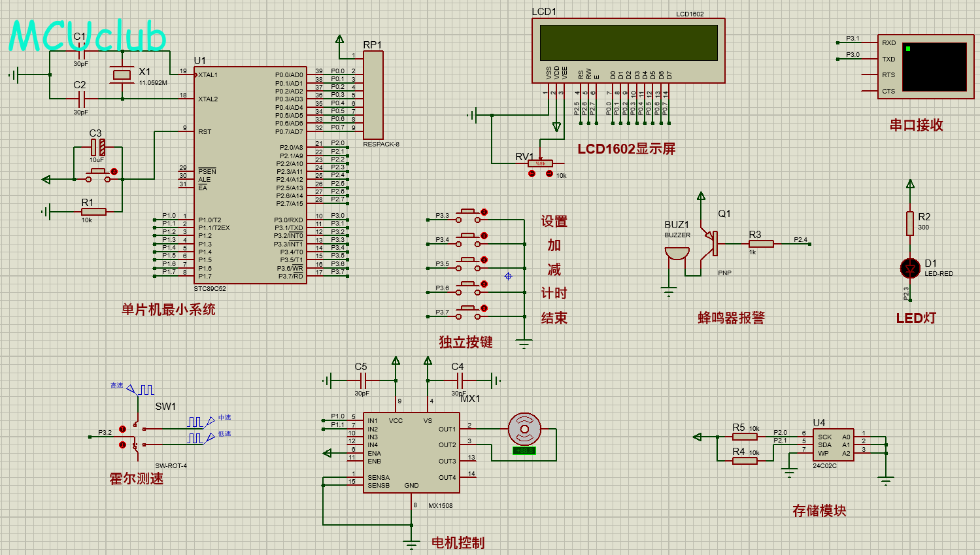Toggle latch dot on the 减 (P3.5) button
This screenshot has height=555, width=980.
[x=484, y=260]
